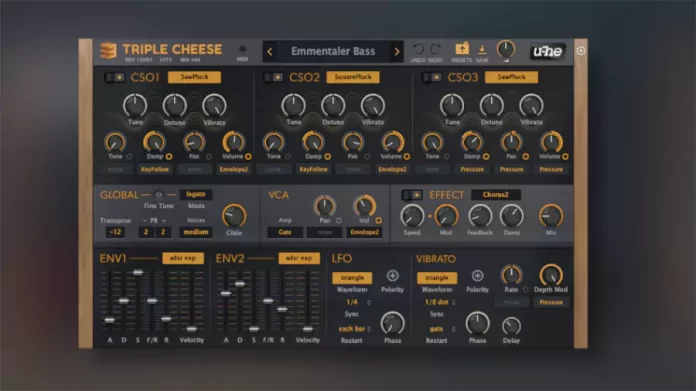This screenshot has height=391, width=696.
Task: Click the CSO2 Vibrato knob
Action: click(x=373, y=106)
